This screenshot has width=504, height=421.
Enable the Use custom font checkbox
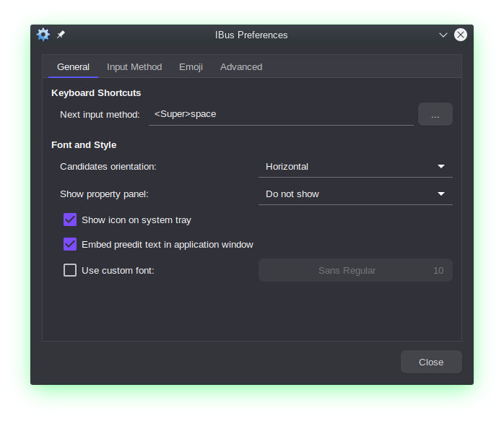click(70, 271)
